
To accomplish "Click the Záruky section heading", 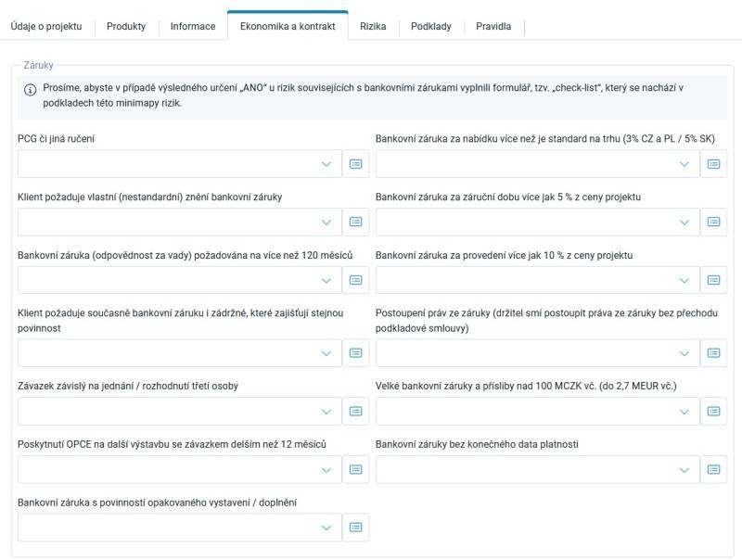I will [38, 65].
